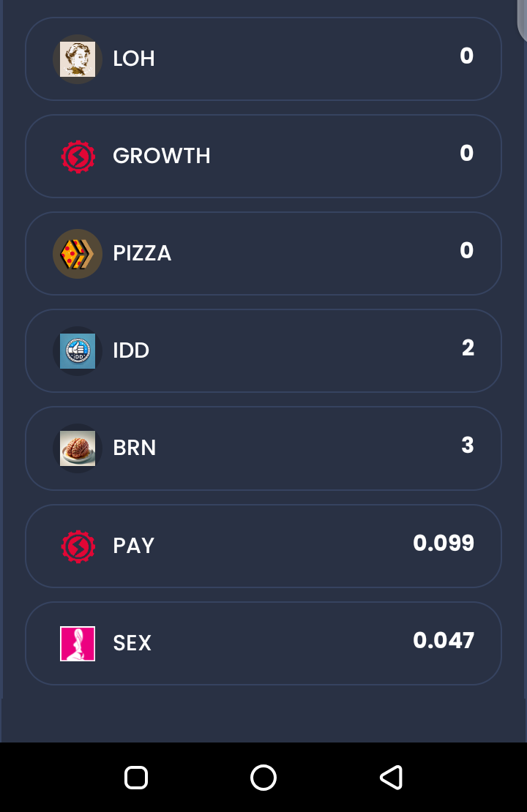Select the PIZZA token entry
The height and width of the screenshot is (812, 527).
(x=263, y=254)
